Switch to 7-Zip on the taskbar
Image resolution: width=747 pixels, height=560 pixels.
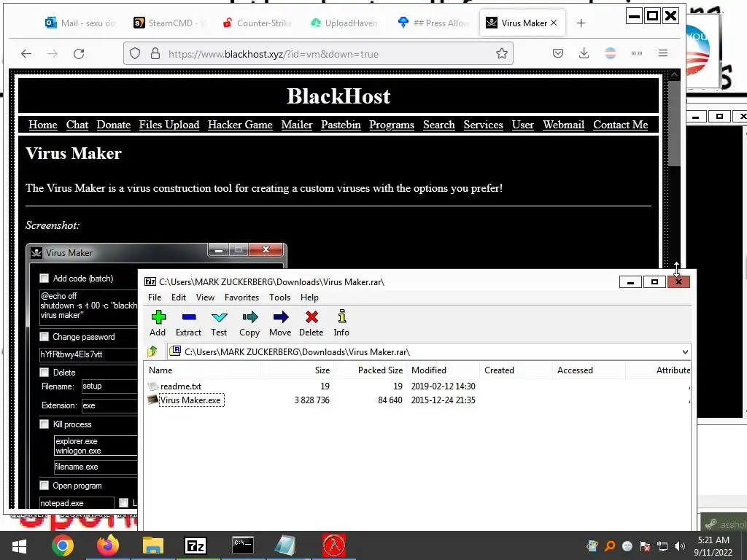click(x=196, y=545)
